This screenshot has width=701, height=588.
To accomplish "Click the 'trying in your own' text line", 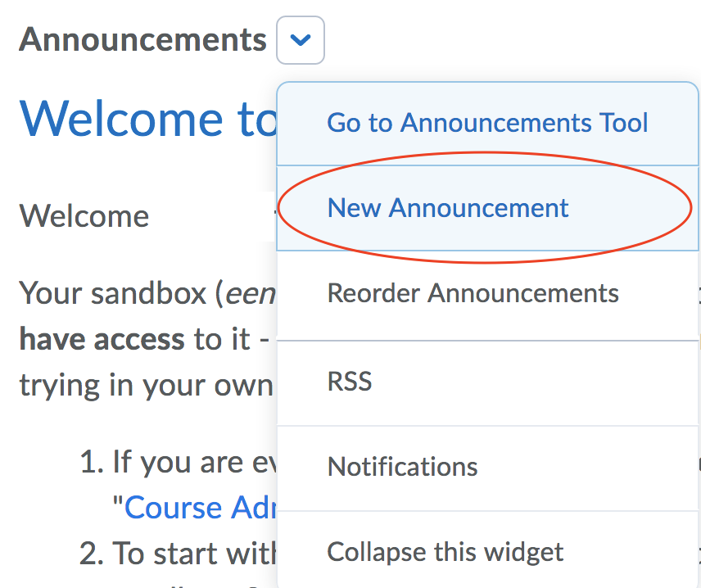I will click(x=145, y=384).
